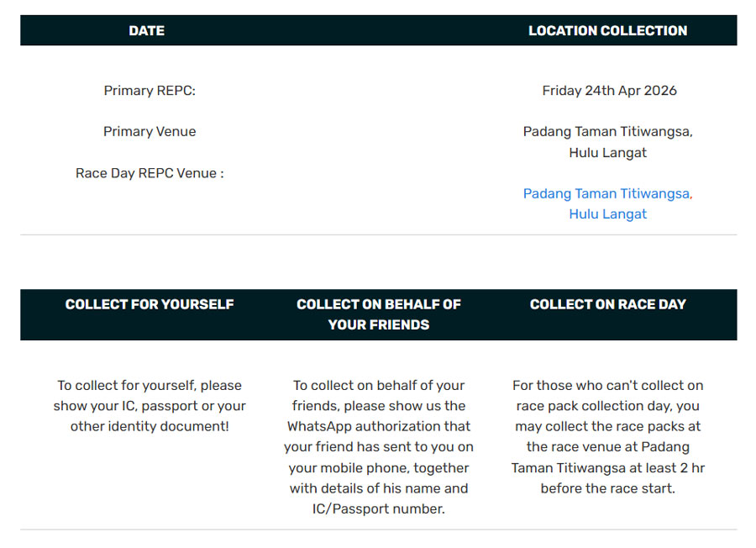
Task: Click 'your mobile phone, together' line
Action: [379, 468]
